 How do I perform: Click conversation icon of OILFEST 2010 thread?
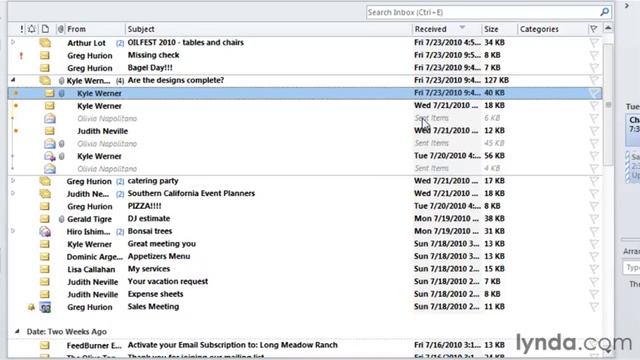(45, 42)
